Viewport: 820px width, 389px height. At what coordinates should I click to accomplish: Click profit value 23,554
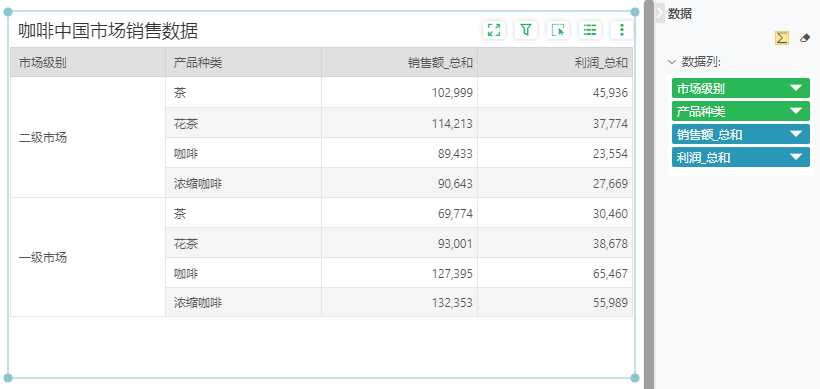(x=611, y=154)
